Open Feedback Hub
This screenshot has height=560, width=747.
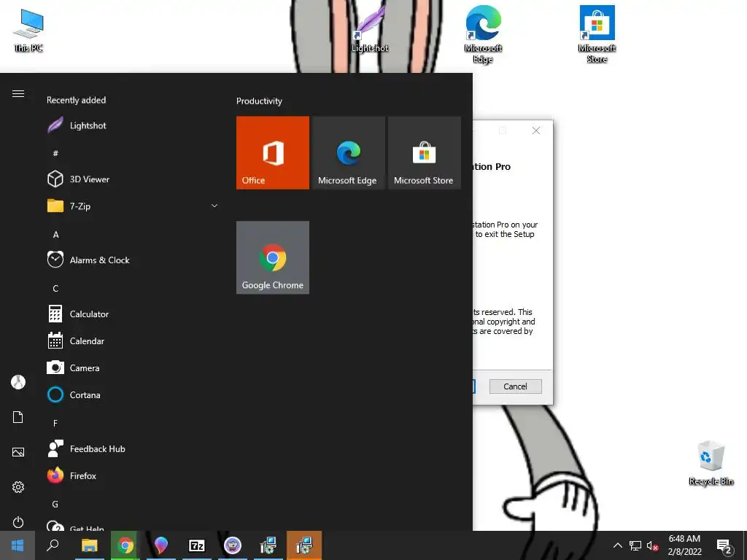click(133, 449)
